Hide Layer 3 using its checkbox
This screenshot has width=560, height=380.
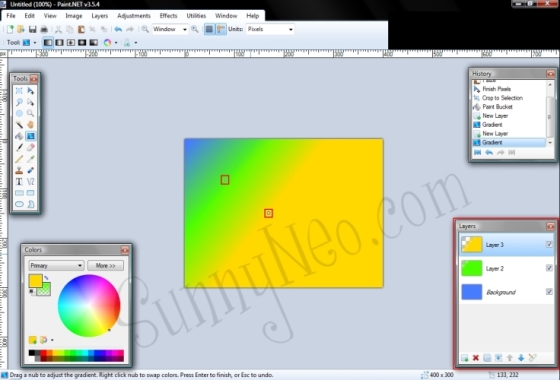pos(549,244)
